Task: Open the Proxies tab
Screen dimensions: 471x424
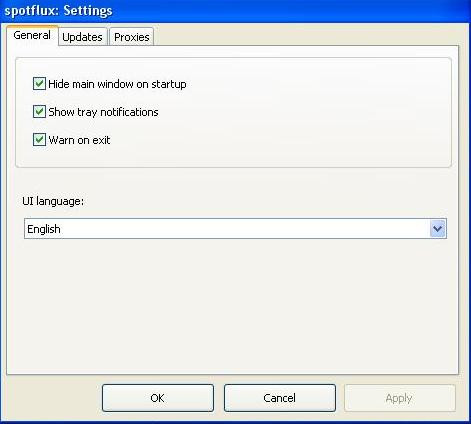Action: tap(132, 37)
